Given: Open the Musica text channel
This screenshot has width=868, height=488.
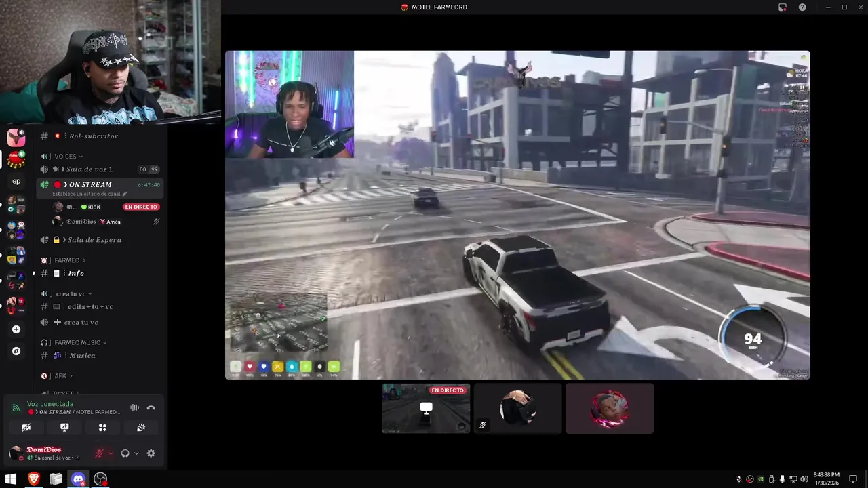Looking at the screenshot, I should 100,356.
